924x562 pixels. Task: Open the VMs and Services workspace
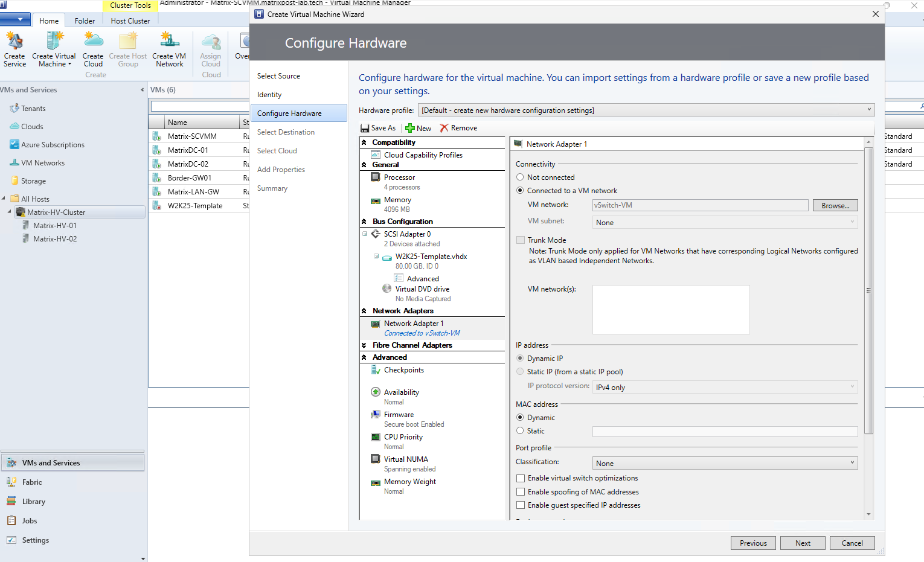pos(72,463)
